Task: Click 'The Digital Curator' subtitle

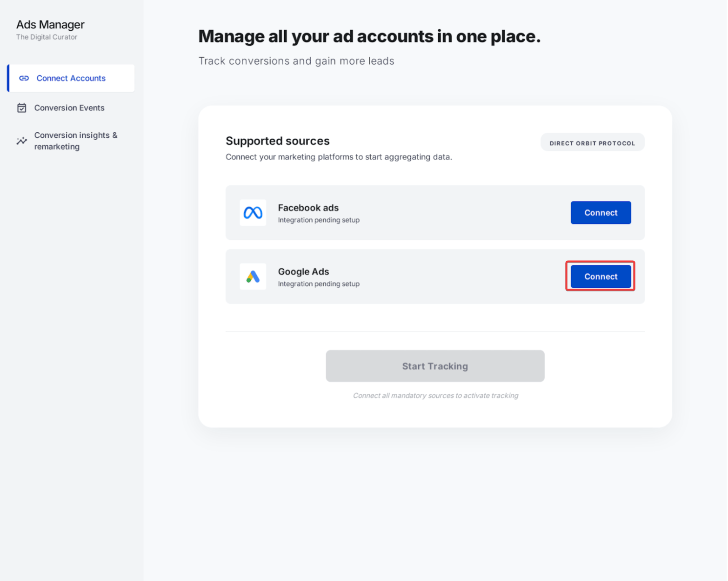Action: click(47, 37)
